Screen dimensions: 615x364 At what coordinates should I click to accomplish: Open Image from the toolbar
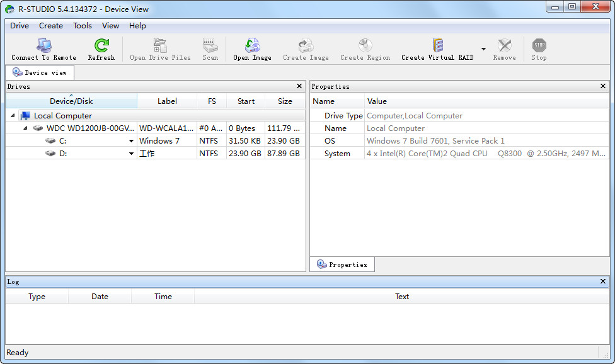tap(252, 49)
